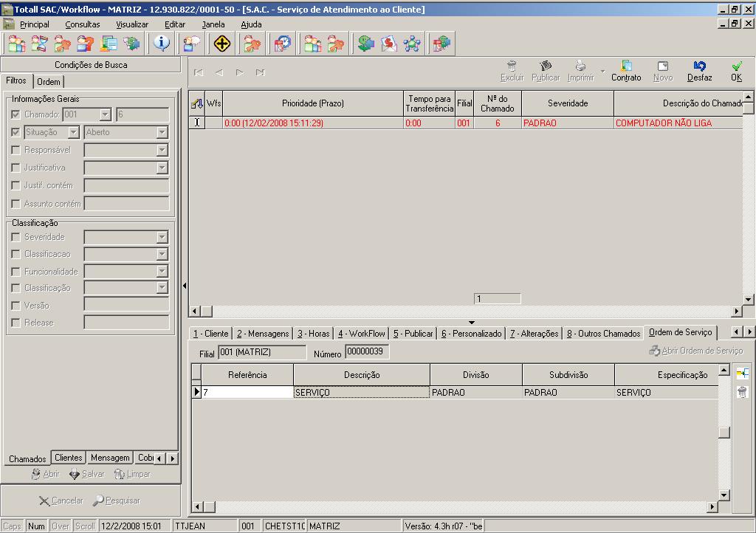The image size is (756, 533).
Task: Enable the Release checkbox
Action: point(16,323)
